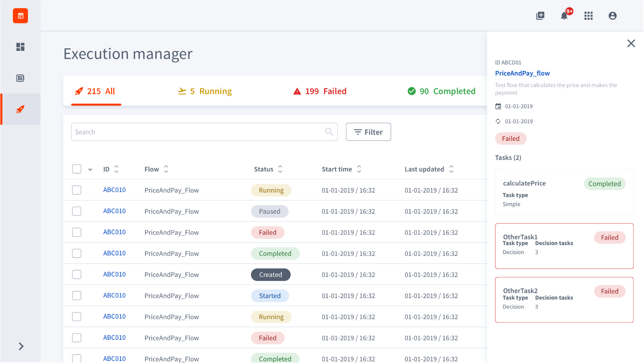The height and width of the screenshot is (363, 644).
Task: Switch to the 5 Running tab
Action: click(205, 91)
